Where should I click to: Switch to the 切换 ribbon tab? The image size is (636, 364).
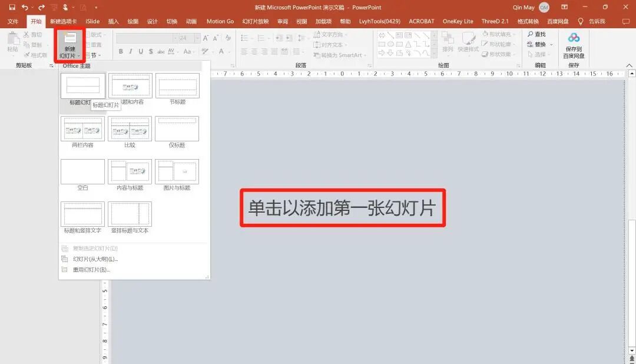pyautogui.click(x=172, y=22)
